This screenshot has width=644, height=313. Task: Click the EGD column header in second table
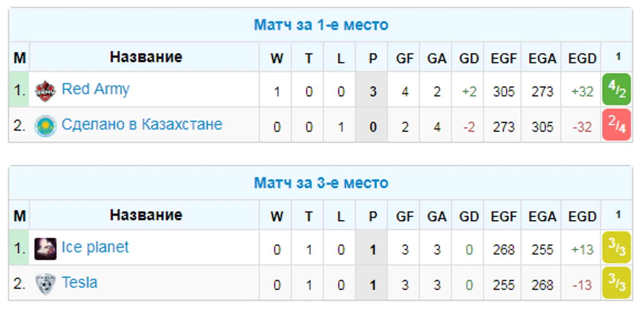(x=582, y=216)
